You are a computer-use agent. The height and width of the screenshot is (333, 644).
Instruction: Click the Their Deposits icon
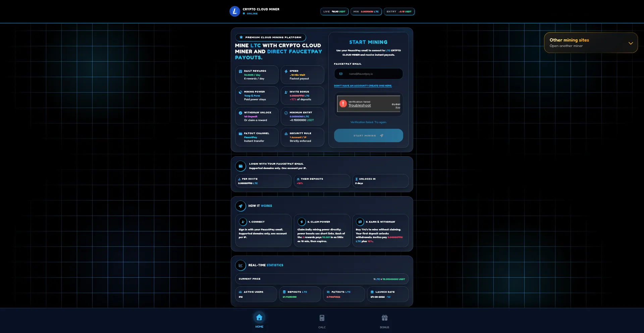pyautogui.click(x=298, y=179)
